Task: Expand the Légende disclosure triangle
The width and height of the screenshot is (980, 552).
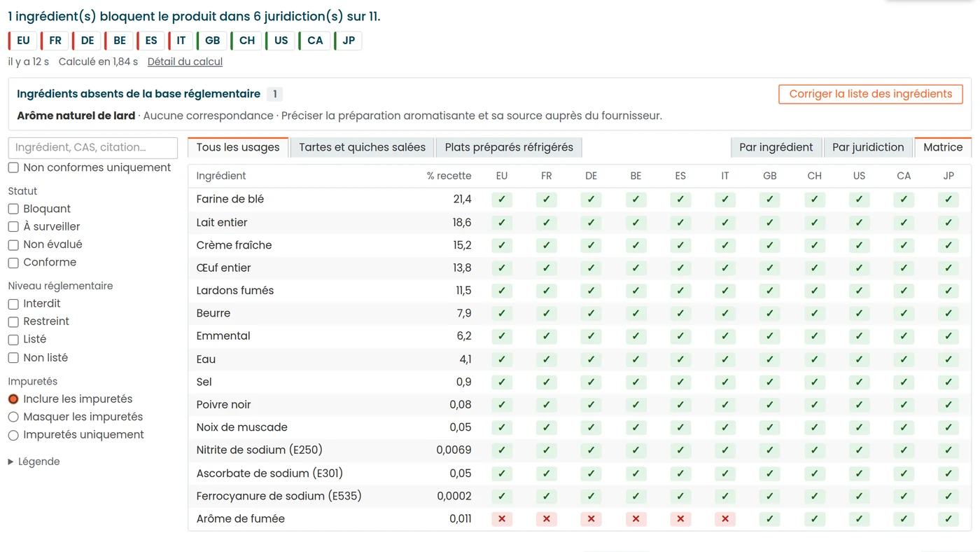Action: coord(10,462)
